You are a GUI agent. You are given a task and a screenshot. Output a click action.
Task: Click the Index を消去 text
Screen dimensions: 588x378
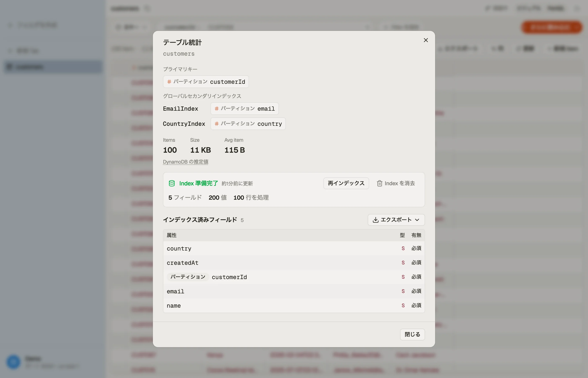pos(400,183)
